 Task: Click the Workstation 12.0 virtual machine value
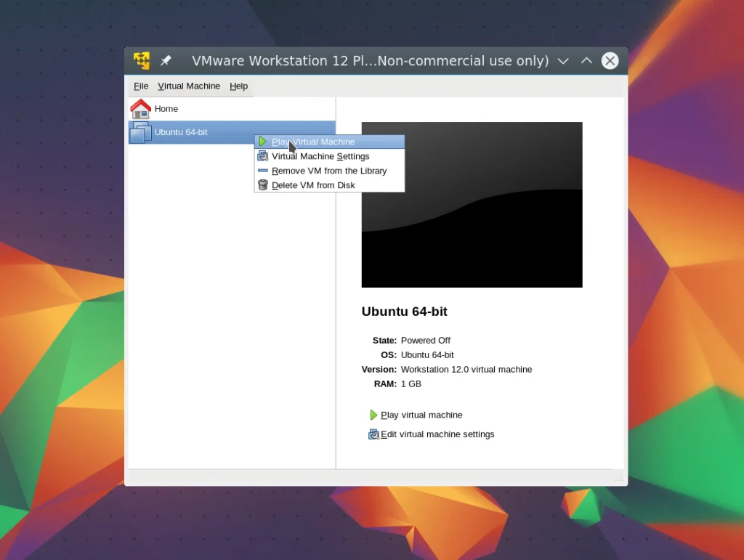tap(466, 370)
